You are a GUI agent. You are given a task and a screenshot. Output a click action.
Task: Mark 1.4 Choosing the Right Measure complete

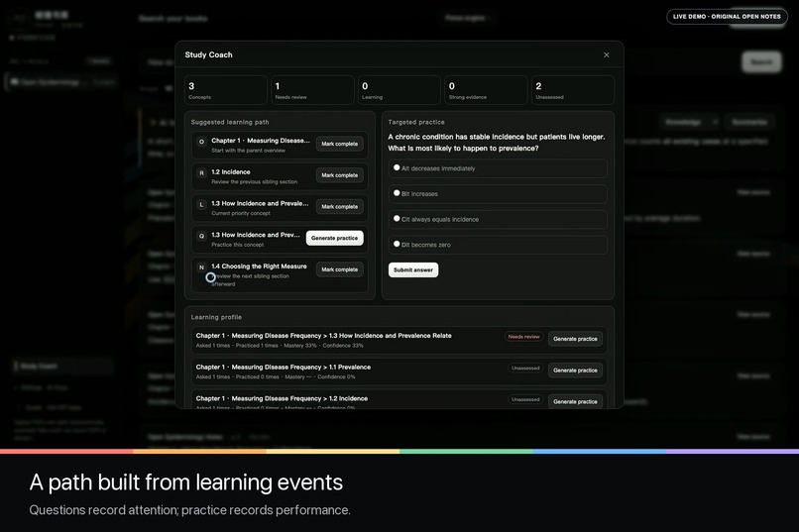[x=339, y=269]
